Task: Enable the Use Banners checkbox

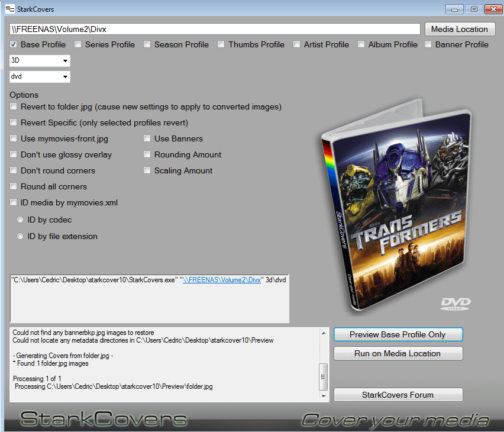Action: (147, 138)
